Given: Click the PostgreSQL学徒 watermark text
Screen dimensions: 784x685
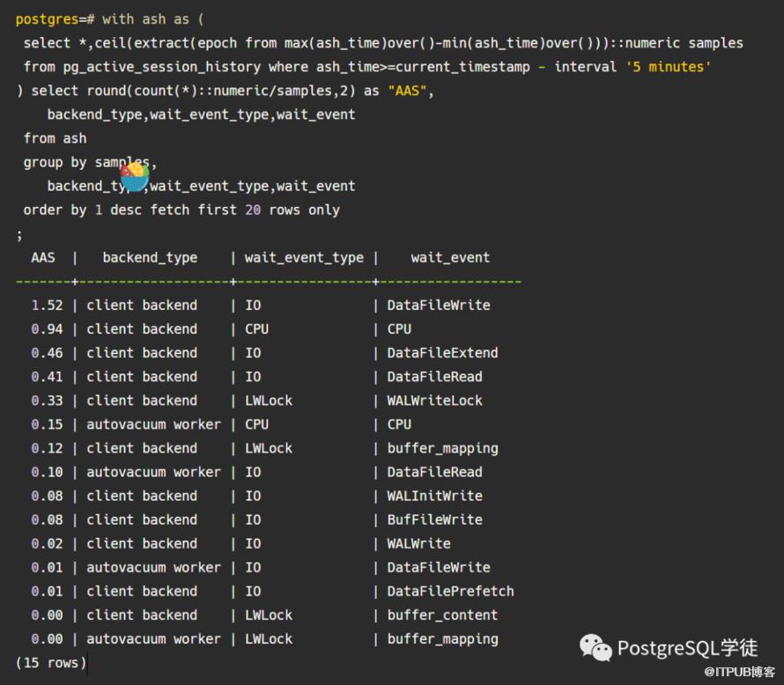Looking at the screenshot, I should point(687,648).
